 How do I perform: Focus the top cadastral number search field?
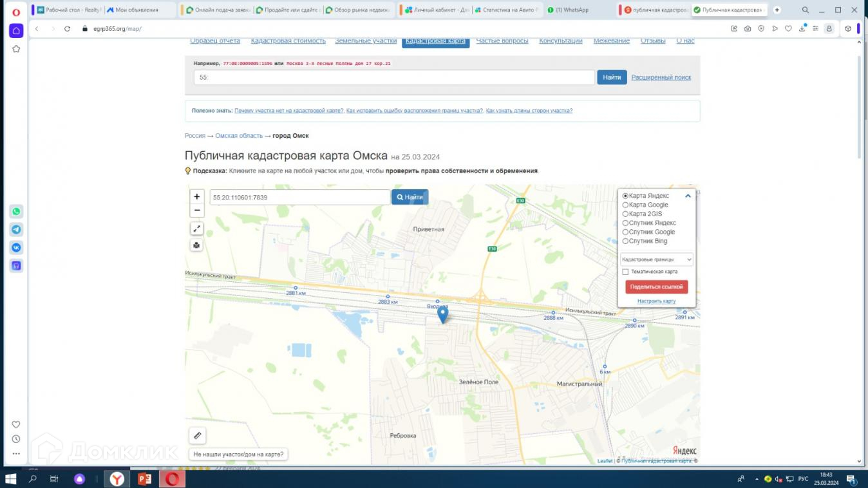click(x=394, y=77)
